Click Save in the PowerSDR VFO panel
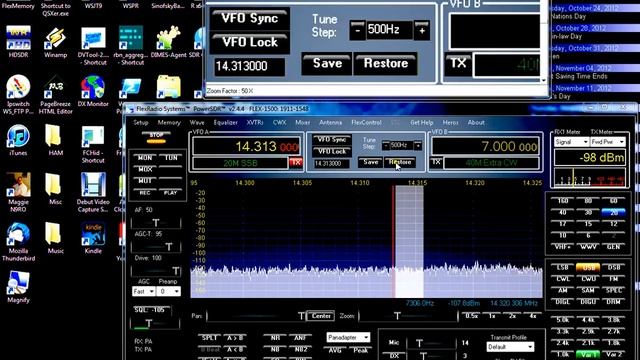The width and height of the screenshot is (640, 360). click(x=371, y=162)
